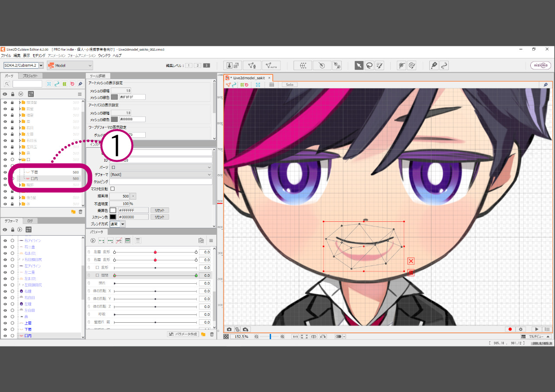Open the デフォーマ [Root] dropdown
555x392 pixels.
tap(161, 175)
